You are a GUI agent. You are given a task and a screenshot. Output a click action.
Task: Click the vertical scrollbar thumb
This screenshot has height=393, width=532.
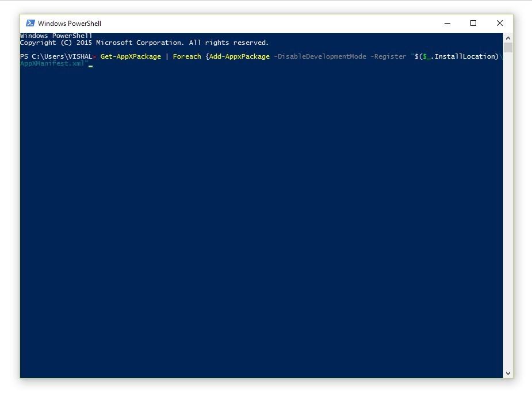[x=508, y=48]
